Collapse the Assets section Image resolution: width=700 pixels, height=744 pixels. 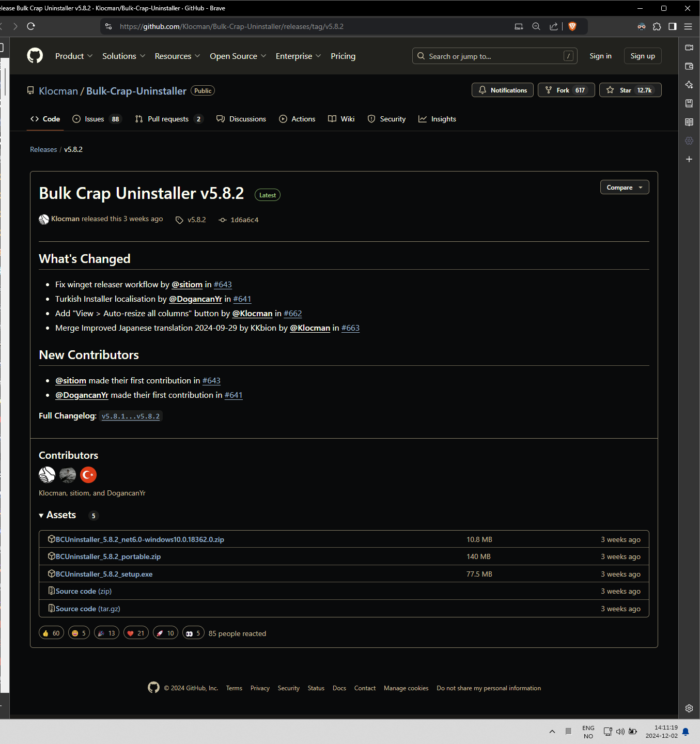click(x=57, y=515)
